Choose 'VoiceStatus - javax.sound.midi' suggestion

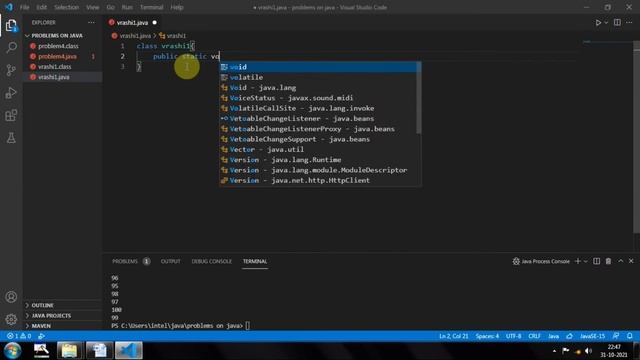click(x=318, y=98)
